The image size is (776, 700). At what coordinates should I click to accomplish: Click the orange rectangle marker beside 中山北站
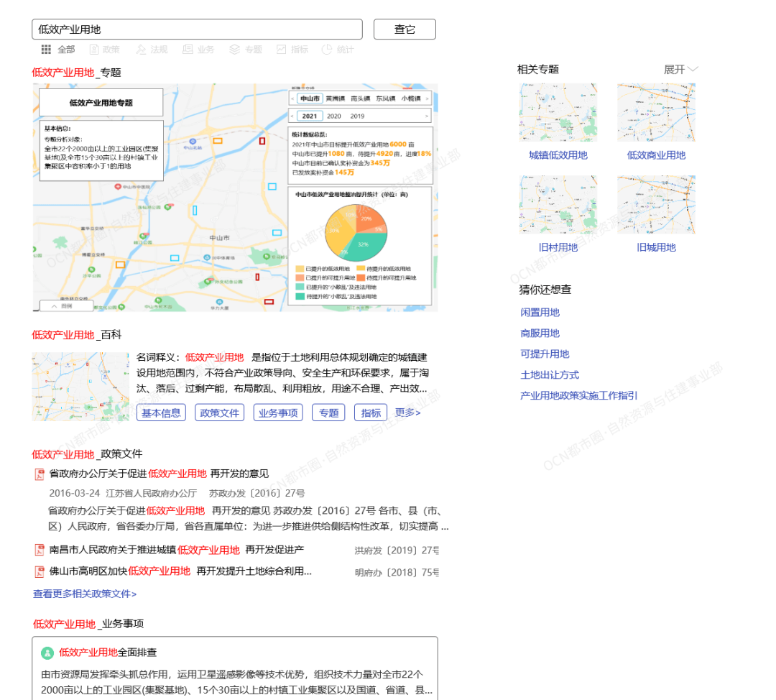pyautogui.click(x=218, y=141)
